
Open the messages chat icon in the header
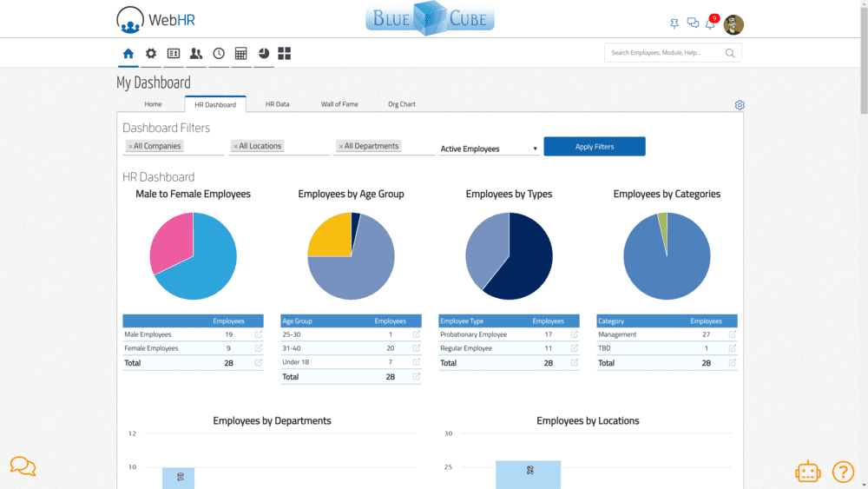point(693,23)
